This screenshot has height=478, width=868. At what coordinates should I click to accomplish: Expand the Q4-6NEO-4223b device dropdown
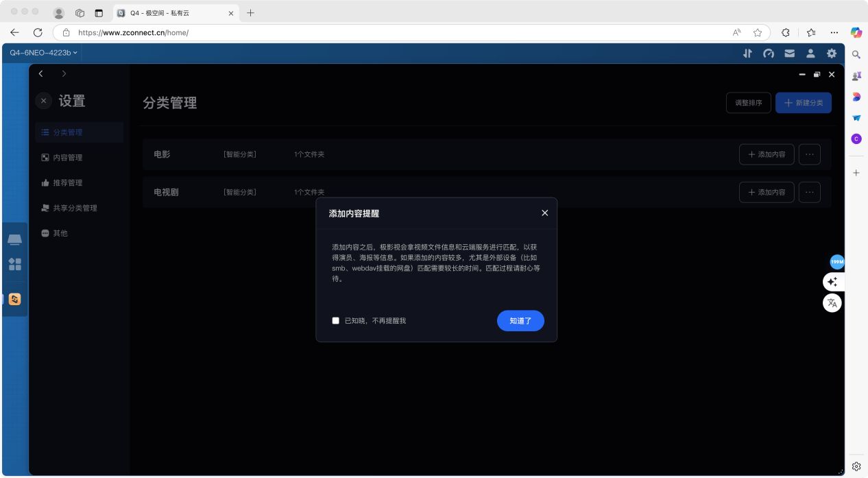(x=43, y=53)
